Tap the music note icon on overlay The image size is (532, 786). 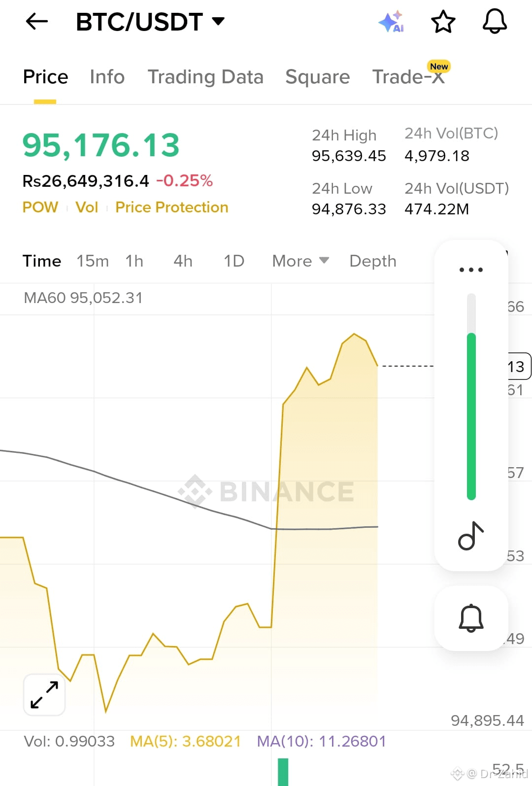(471, 535)
